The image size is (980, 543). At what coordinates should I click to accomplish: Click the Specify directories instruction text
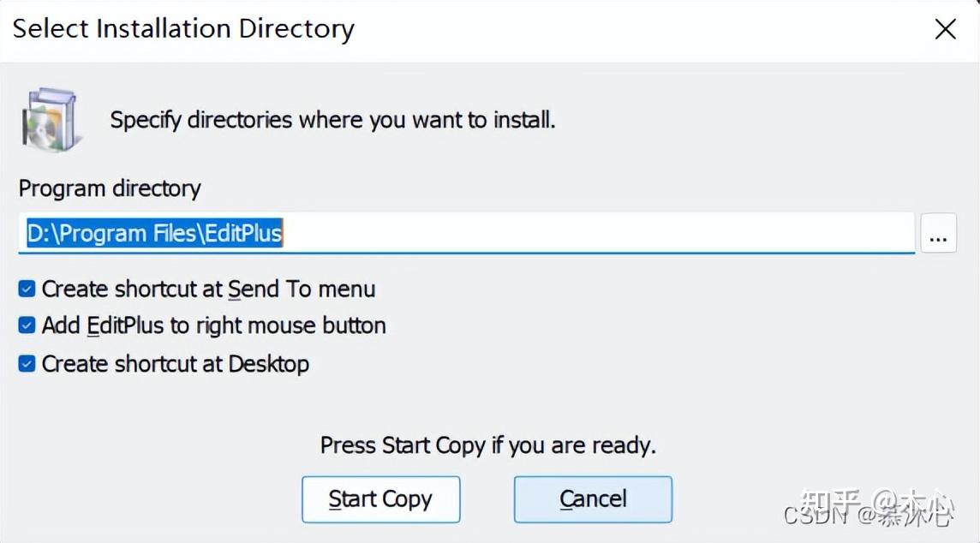coord(332,119)
